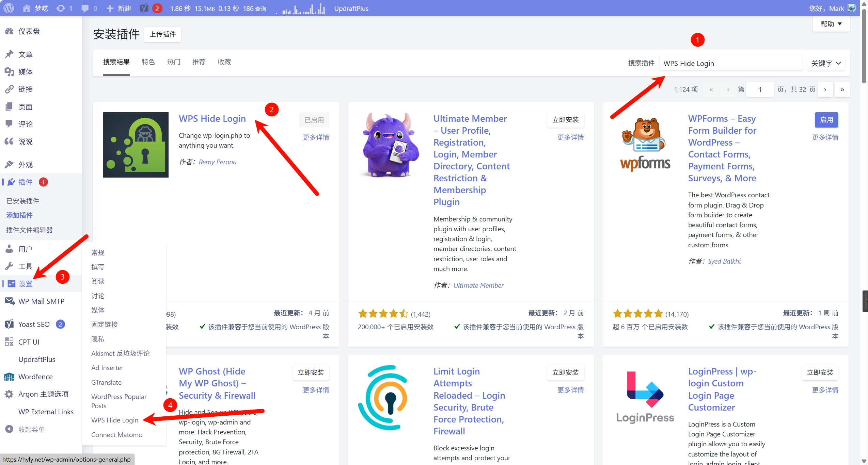Open GTranslate submenu item
This screenshot has height=465, width=868.
click(106, 382)
